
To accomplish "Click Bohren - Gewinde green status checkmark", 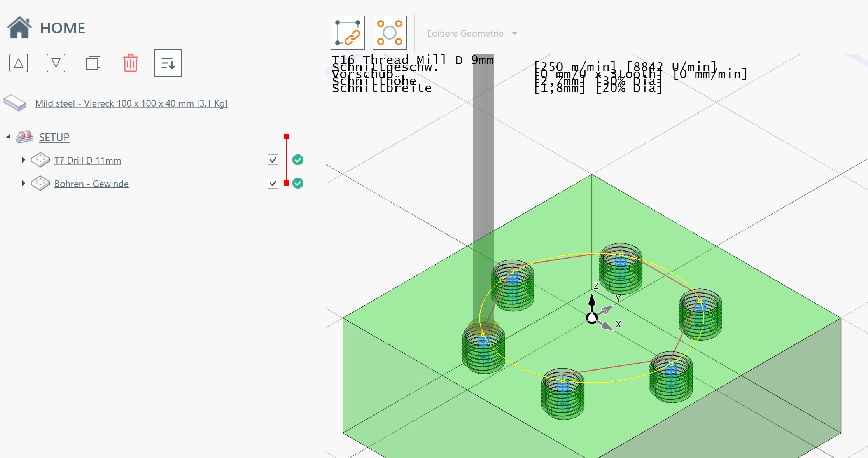I will pyautogui.click(x=298, y=183).
